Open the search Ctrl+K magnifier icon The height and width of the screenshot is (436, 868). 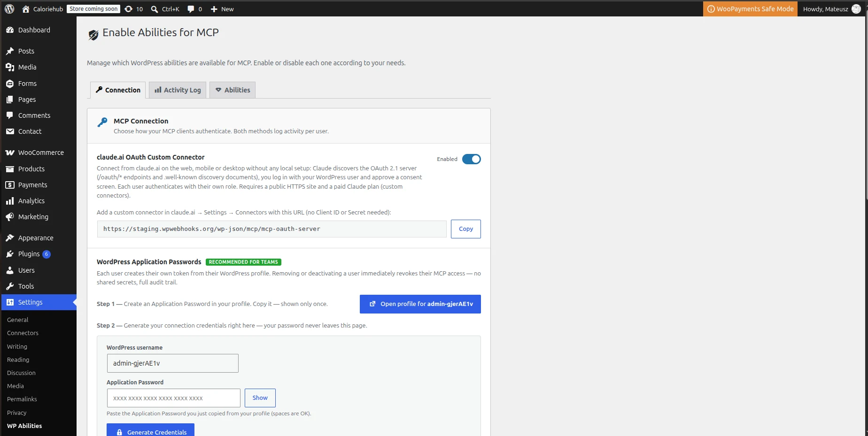(x=155, y=9)
